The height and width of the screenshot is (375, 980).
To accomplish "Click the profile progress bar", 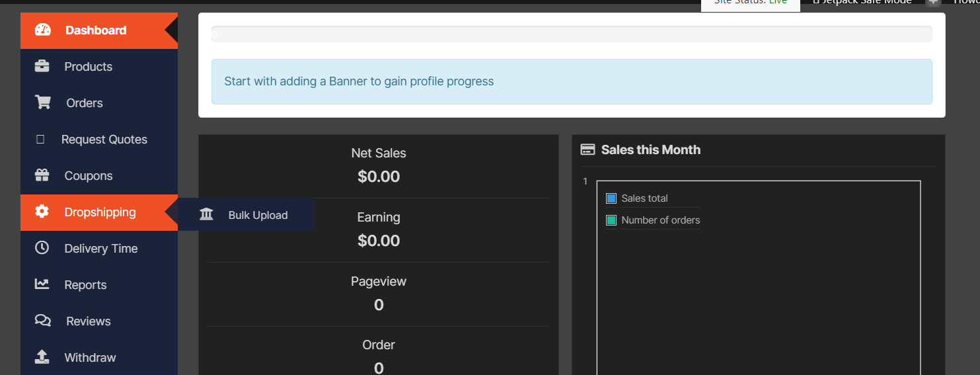I will click(x=572, y=34).
